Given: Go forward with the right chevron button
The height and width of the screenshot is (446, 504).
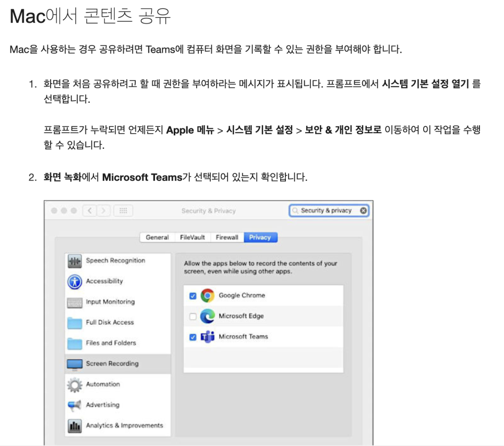Looking at the screenshot, I should (x=103, y=211).
